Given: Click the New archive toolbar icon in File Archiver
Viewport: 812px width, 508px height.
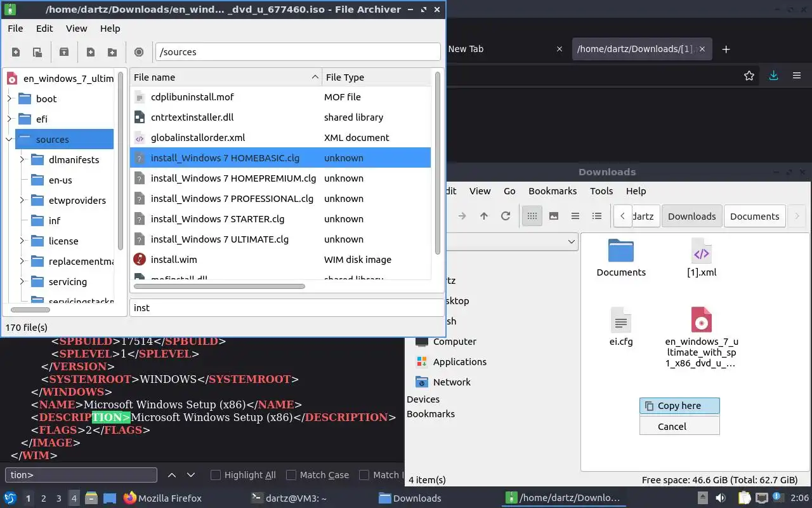Looking at the screenshot, I should [x=16, y=52].
